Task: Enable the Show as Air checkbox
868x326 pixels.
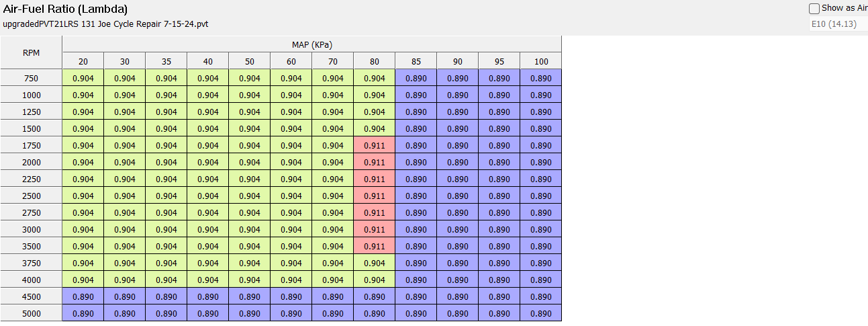Action: click(x=814, y=9)
